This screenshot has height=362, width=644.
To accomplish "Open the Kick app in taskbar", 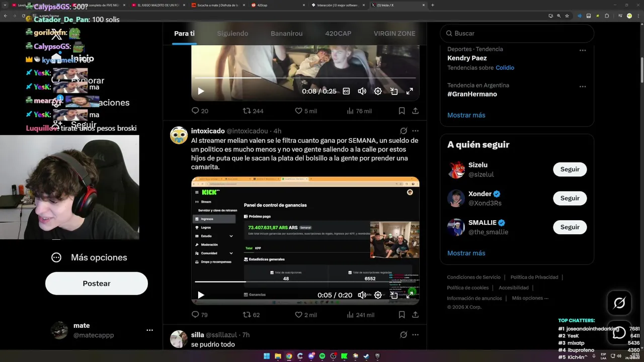I will coord(344,356).
